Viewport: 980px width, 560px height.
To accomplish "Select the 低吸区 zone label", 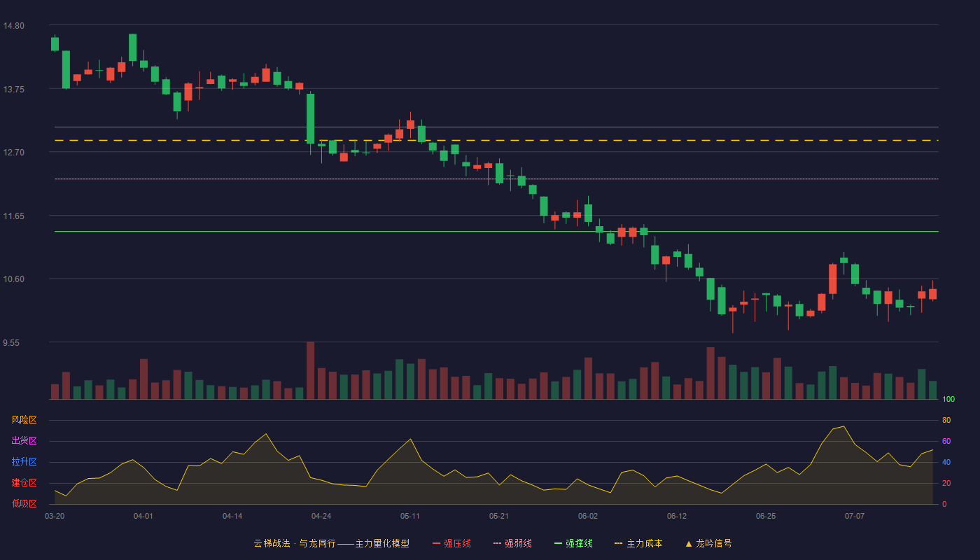I will [24, 503].
